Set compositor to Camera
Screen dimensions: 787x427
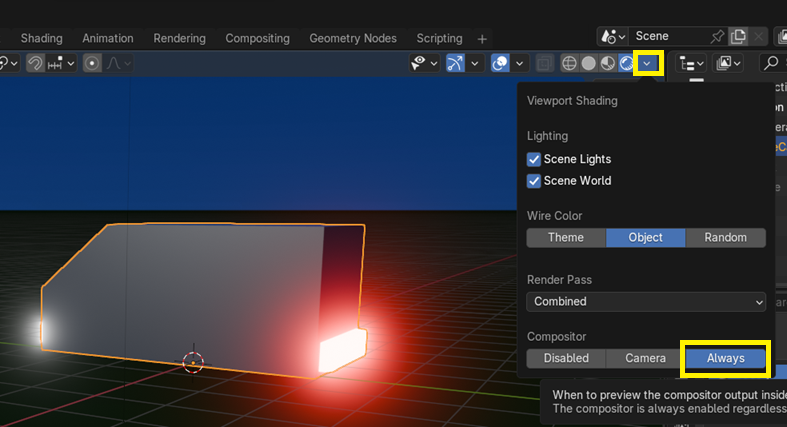[x=645, y=358]
